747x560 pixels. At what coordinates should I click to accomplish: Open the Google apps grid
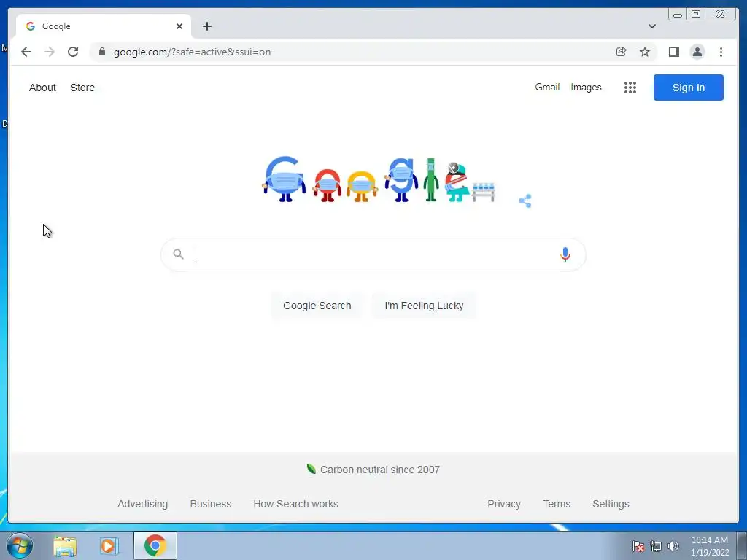coord(630,87)
